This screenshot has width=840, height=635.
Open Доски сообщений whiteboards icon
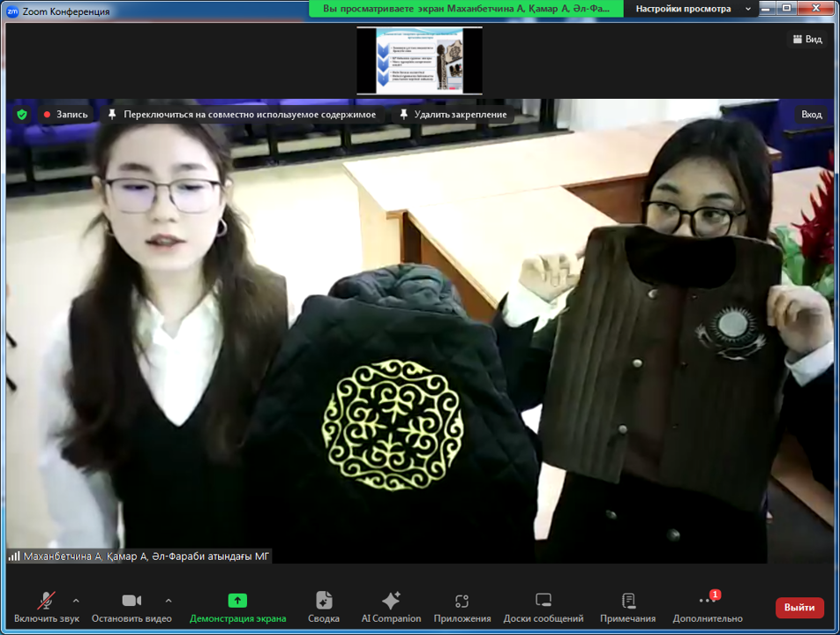click(543, 601)
